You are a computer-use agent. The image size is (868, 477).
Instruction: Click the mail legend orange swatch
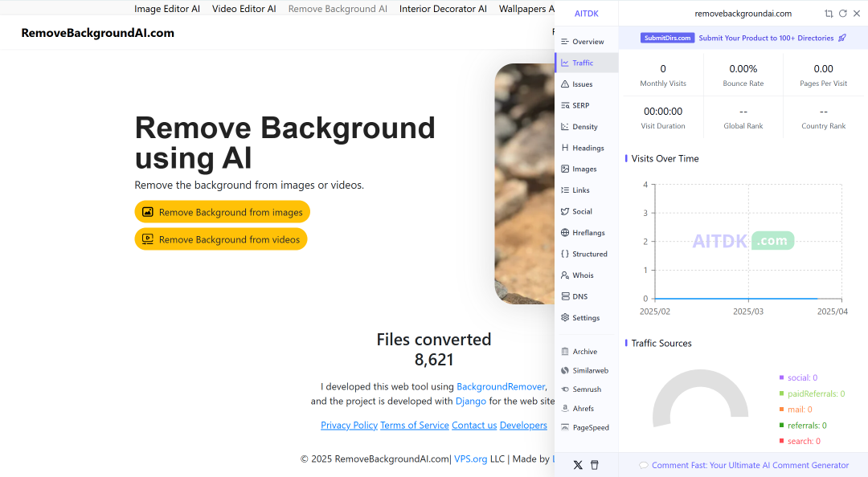(x=782, y=410)
